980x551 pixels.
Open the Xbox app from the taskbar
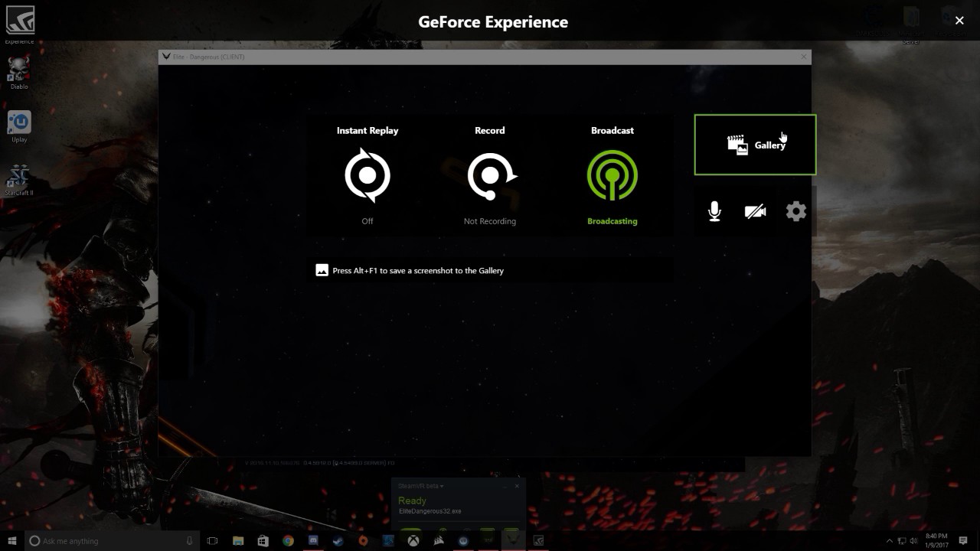click(x=413, y=541)
